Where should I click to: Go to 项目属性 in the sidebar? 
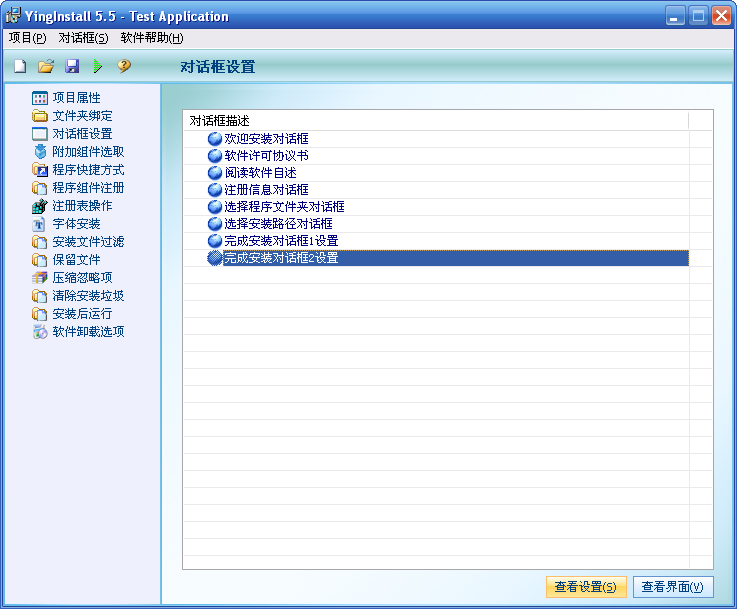77,98
